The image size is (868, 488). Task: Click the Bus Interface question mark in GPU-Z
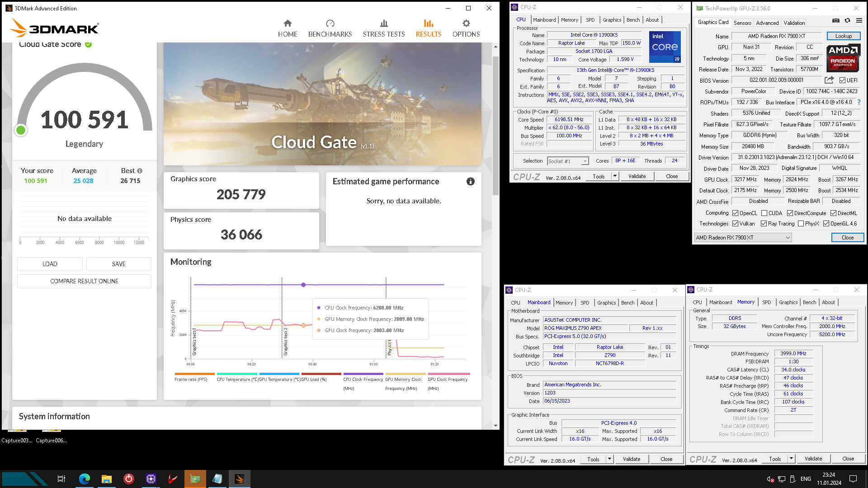[x=859, y=102]
